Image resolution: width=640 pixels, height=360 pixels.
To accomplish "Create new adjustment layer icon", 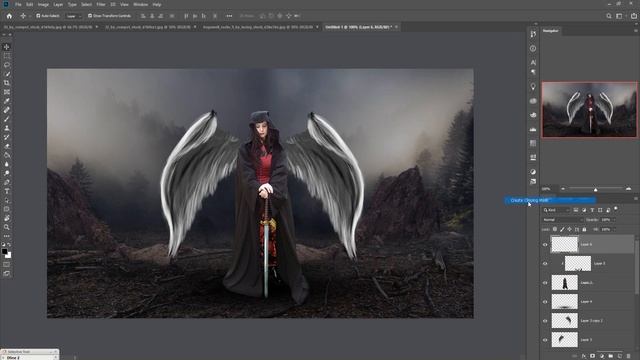I will (602, 356).
